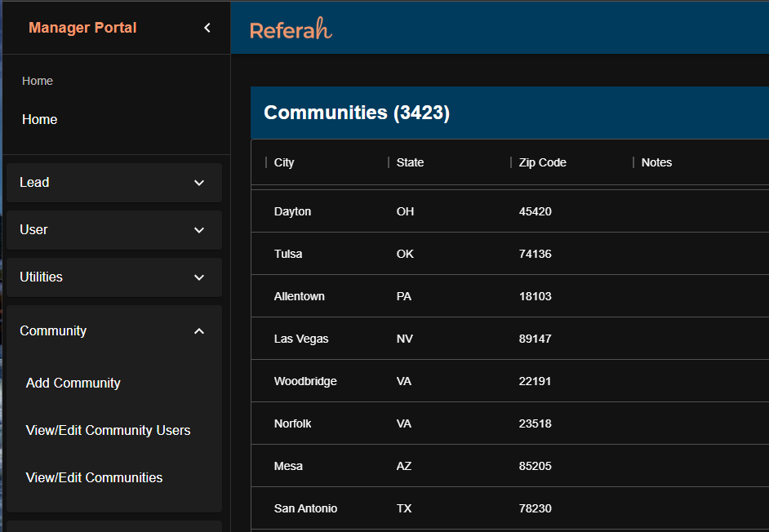Click the TX state cell

point(403,508)
